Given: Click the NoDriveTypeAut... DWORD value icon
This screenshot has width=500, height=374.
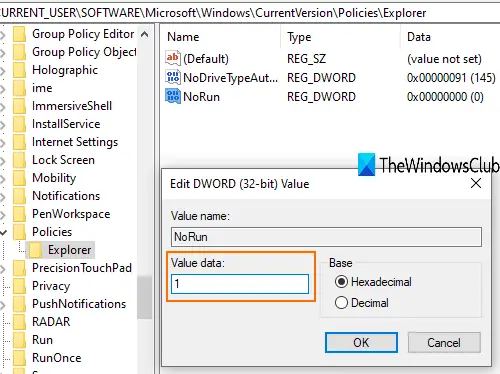Looking at the screenshot, I should (173, 77).
